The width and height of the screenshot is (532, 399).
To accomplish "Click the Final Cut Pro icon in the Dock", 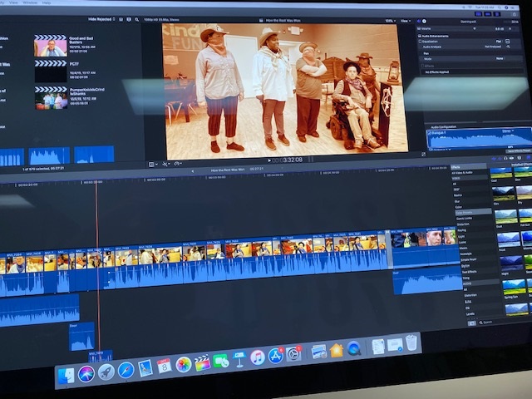I will 202,363.
